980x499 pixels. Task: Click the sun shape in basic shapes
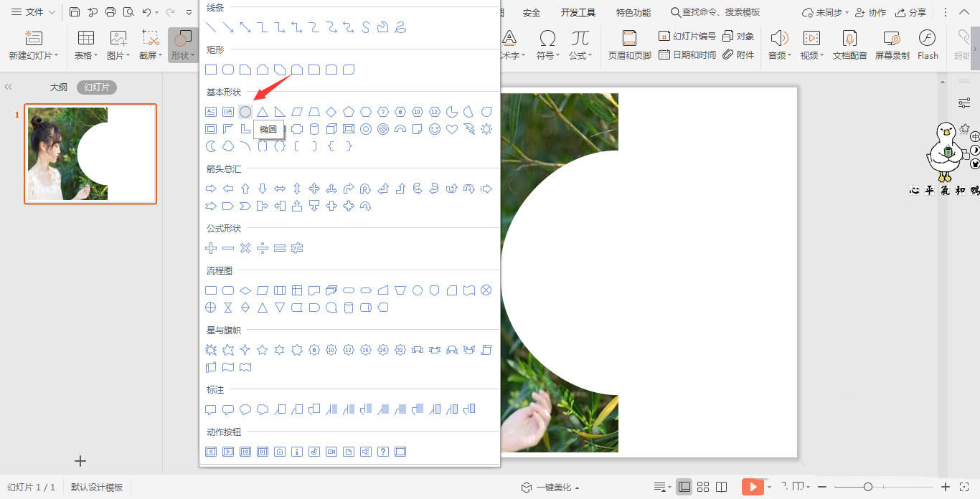(x=486, y=129)
